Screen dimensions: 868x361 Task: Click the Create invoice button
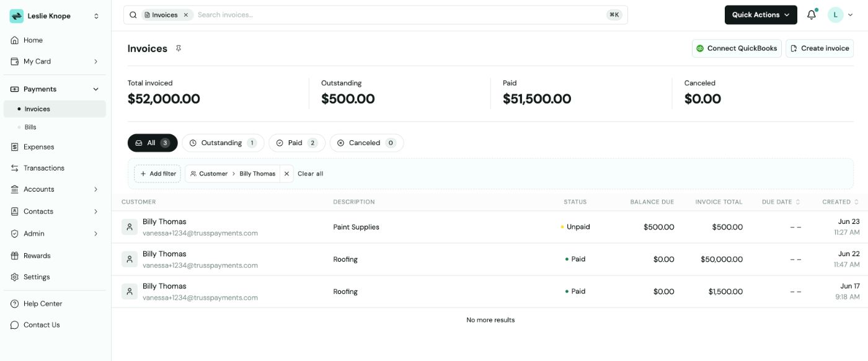820,48
